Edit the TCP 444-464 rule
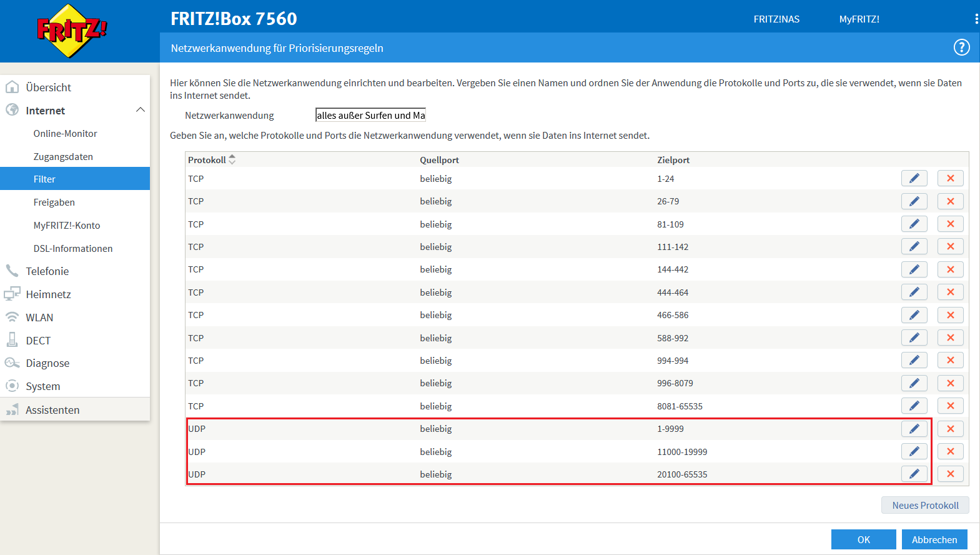The image size is (980, 555). pyautogui.click(x=914, y=292)
